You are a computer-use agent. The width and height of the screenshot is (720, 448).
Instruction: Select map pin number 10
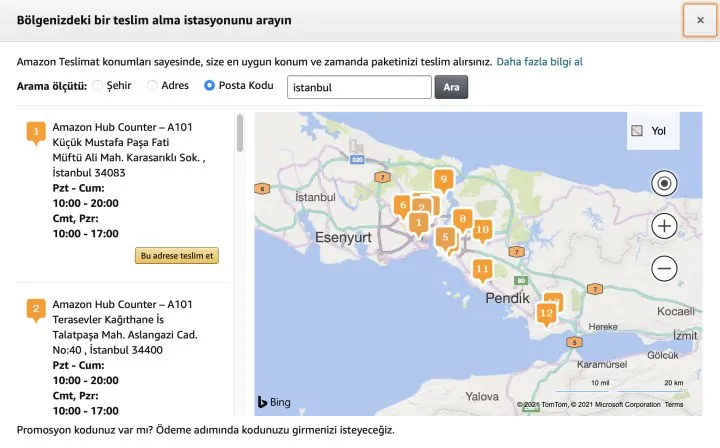pos(482,229)
